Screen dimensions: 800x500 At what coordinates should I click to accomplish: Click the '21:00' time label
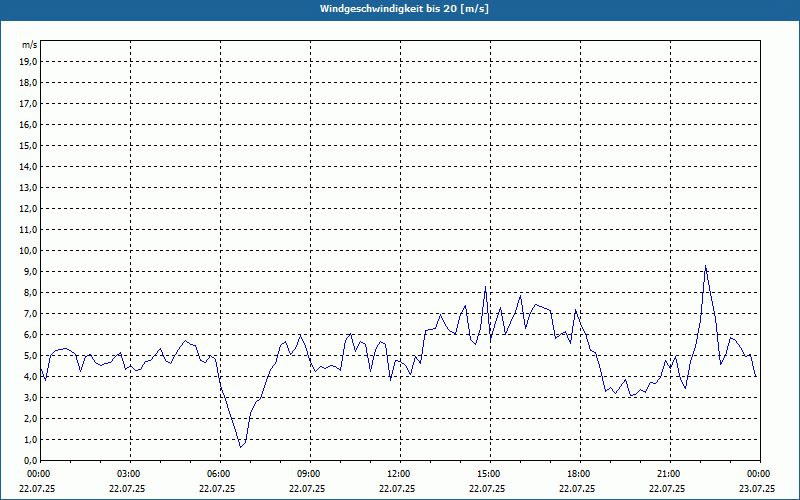[670, 474]
